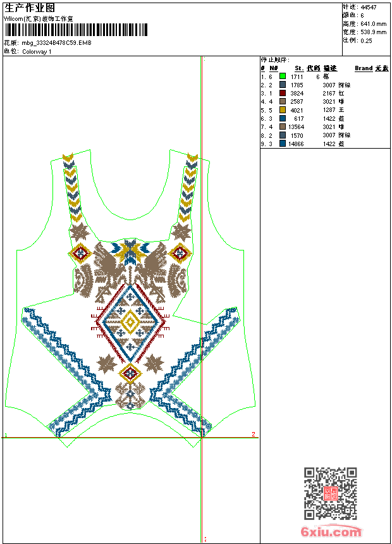Click the Colorway 1 label
Screen dimensions: 392x544
(37, 52)
